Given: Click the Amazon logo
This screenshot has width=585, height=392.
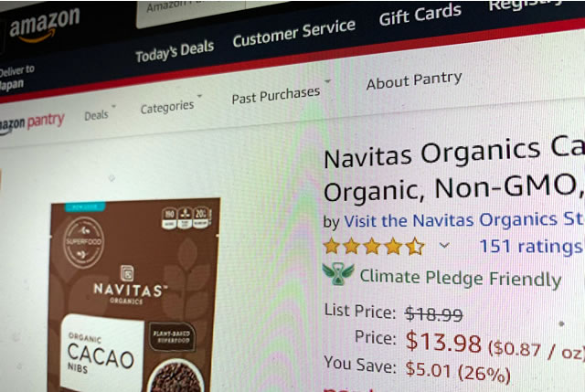Looking at the screenshot, I should click(45, 25).
